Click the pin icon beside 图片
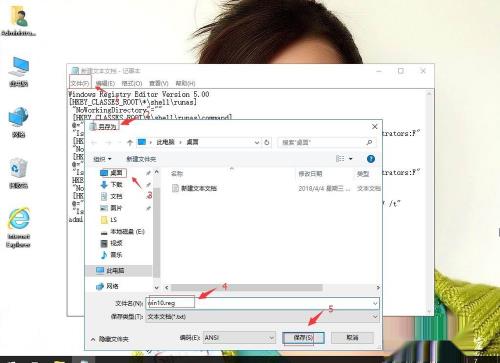The height and width of the screenshot is (363, 500). (x=148, y=208)
